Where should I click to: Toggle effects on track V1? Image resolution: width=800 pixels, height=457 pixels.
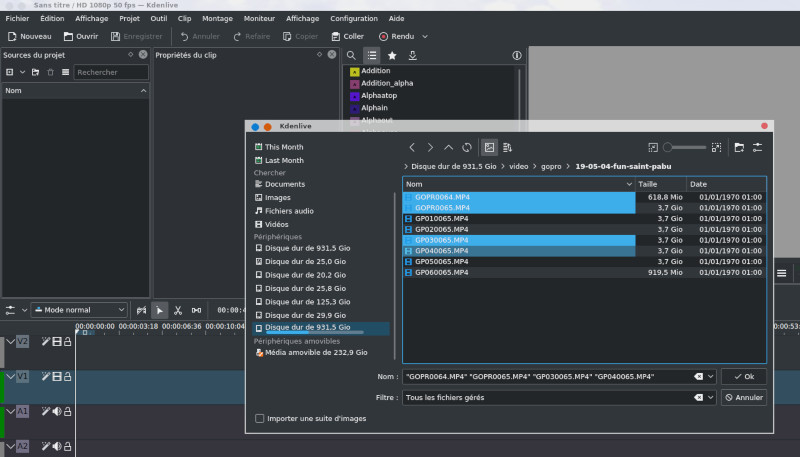(x=46, y=376)
